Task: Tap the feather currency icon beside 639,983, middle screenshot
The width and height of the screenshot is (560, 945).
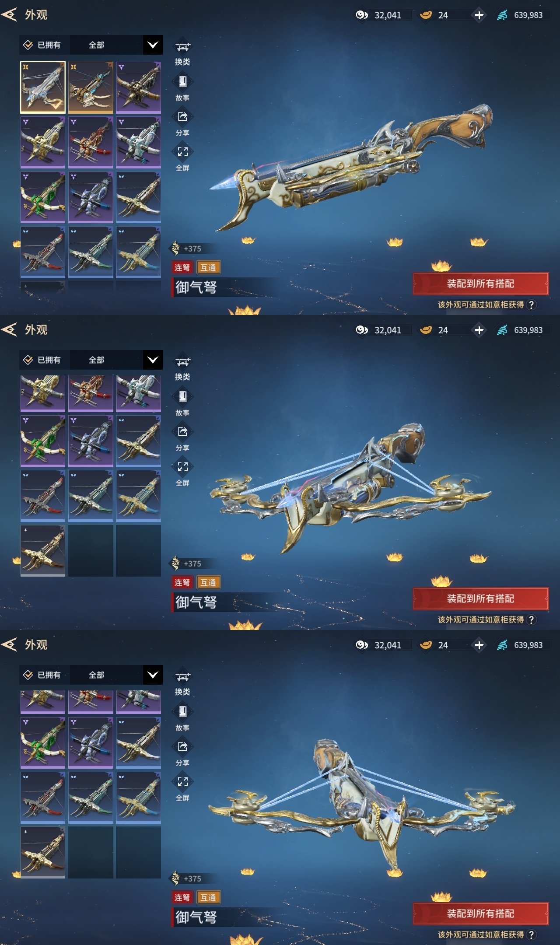Action: (x=502, y=330)
